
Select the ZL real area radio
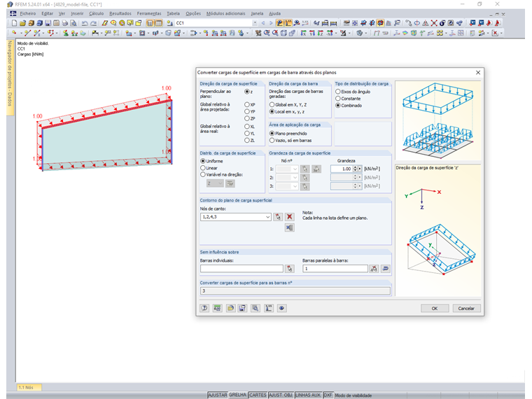tap(247, 141)
